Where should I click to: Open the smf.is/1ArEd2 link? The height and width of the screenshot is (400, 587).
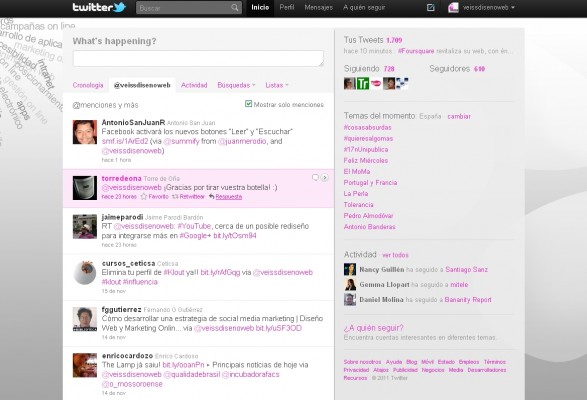point(125,141)
